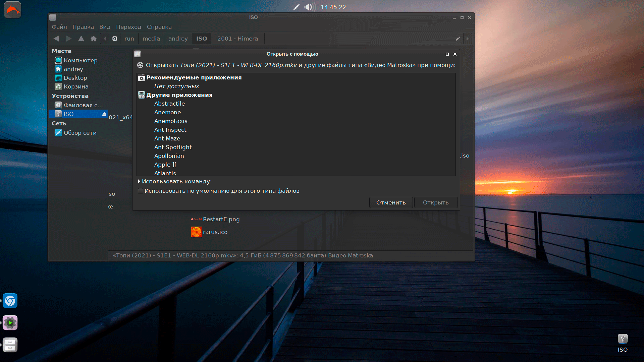
Task: Eject the ISO device
Action: pyautogui.click(x=104, y=114)
